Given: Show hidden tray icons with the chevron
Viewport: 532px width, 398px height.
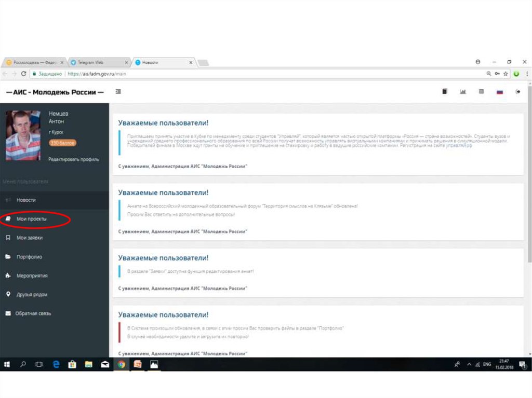Looking at the screenshot, I should [469, 364].
